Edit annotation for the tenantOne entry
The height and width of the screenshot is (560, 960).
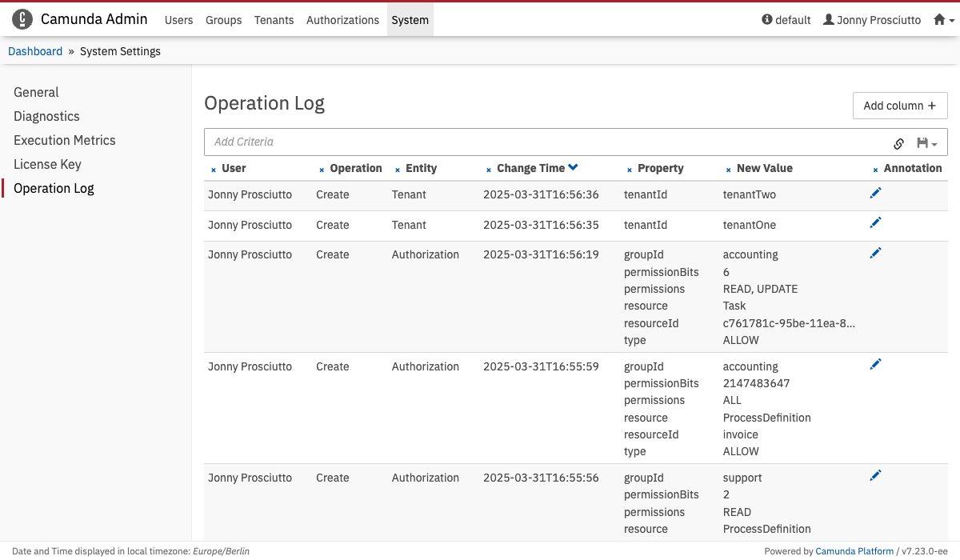875,223
